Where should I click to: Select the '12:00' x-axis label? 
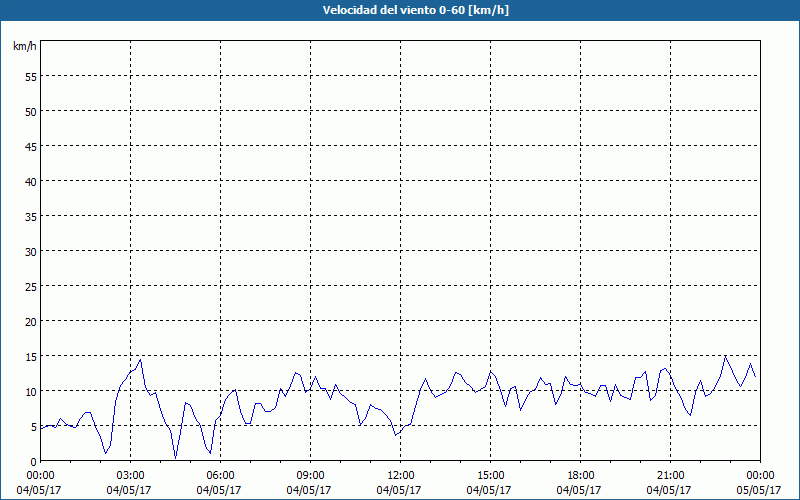401,476
